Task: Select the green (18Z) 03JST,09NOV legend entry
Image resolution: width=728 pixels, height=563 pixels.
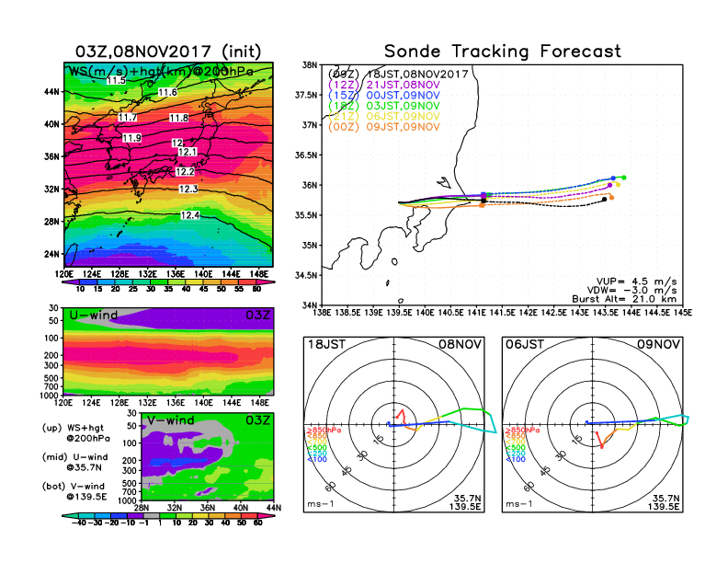Action: [383, 106]
